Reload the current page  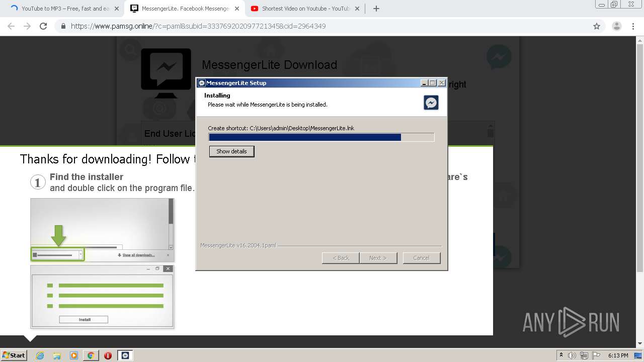click(x=43, y=26)
